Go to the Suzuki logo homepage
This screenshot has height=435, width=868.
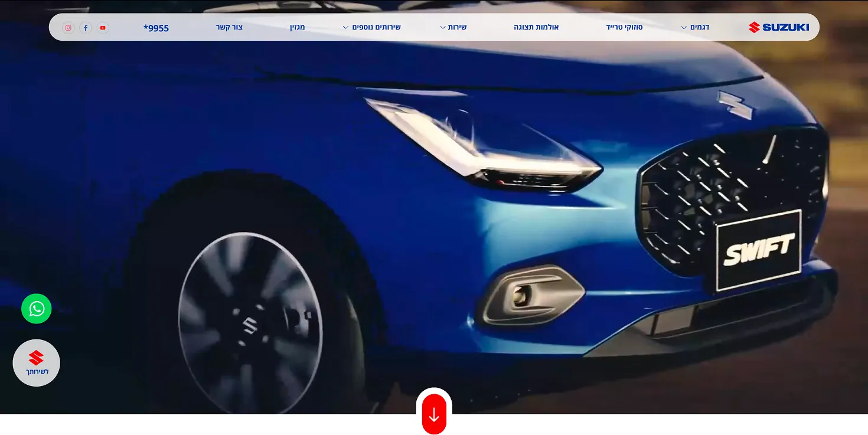[779, 27]
